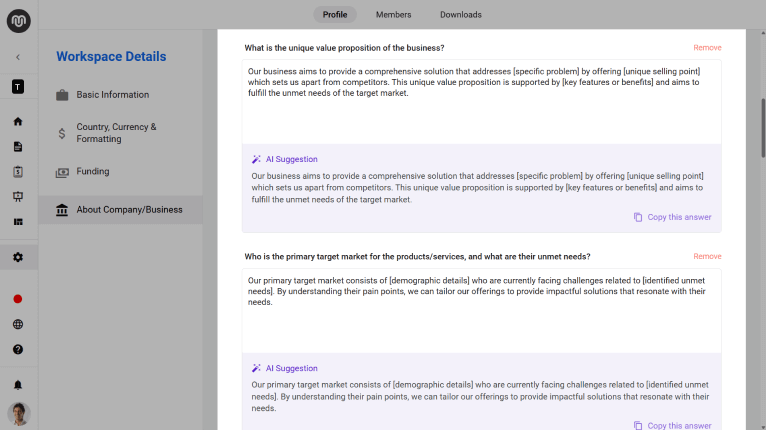
Task: Open the presentation board icon in sidebar
Action: [x=18, y=197]
